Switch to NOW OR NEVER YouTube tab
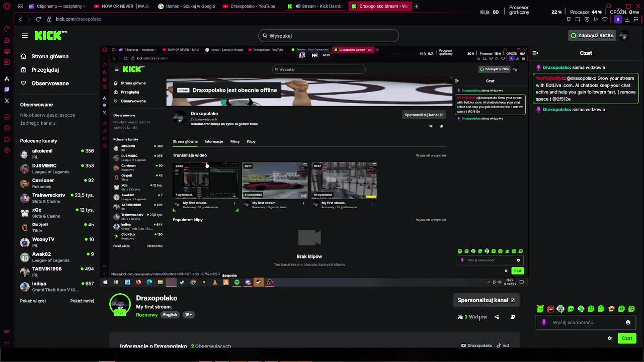This screenshot has height=362, width=644. tap(121, 6)
